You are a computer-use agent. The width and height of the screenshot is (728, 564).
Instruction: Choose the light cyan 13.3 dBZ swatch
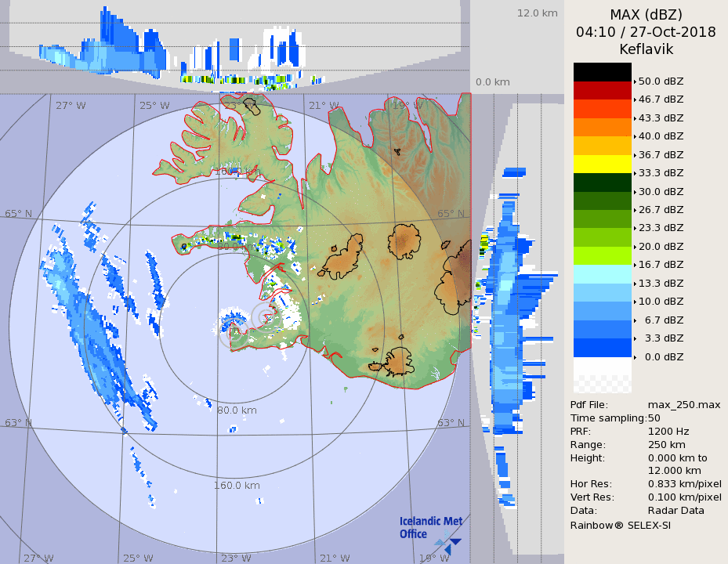pos(602,274)
